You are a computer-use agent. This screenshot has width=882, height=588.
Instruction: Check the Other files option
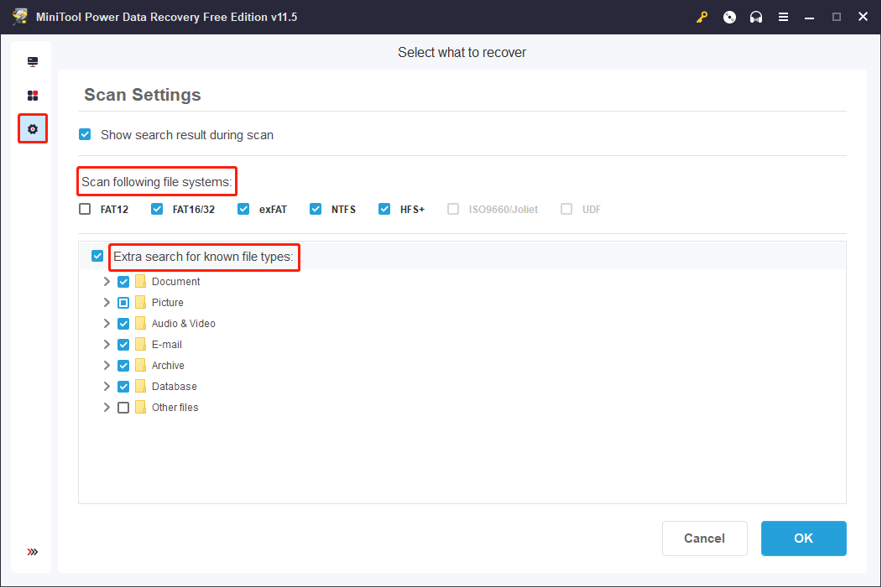(123, 407)
